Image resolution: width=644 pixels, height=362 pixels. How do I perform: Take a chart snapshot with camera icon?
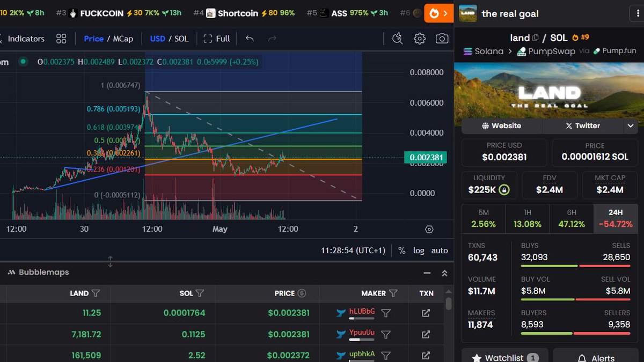[442, 39]
